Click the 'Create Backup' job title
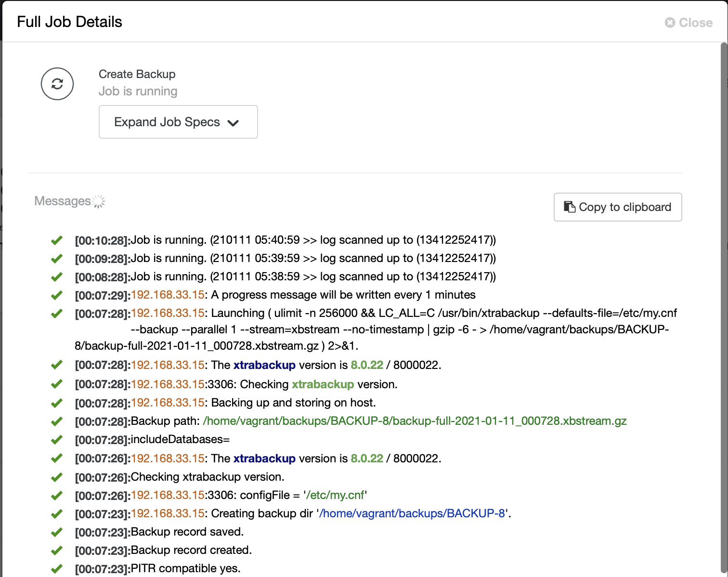Screen dimensions: 728x577 tap(137, 74)
